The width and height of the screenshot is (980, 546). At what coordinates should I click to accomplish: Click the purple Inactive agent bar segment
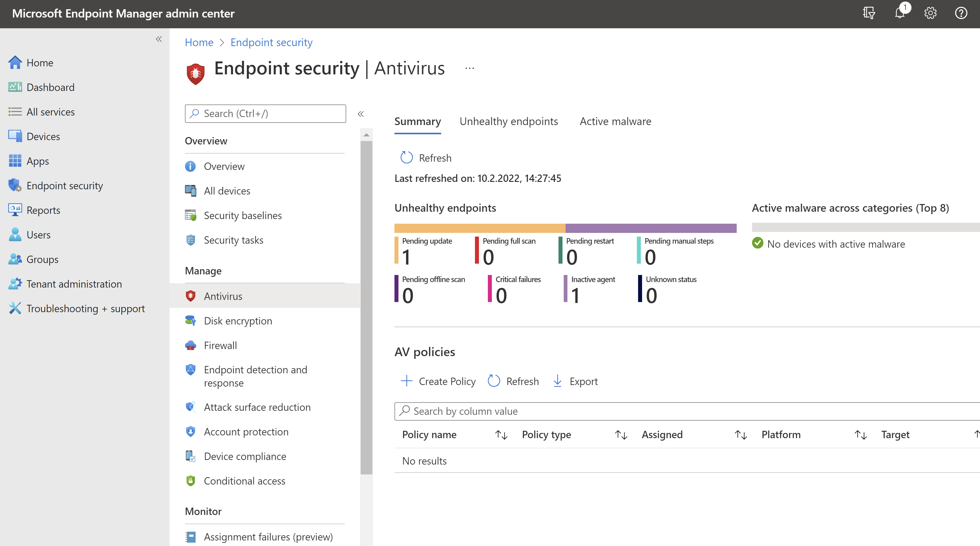point(651,228)
